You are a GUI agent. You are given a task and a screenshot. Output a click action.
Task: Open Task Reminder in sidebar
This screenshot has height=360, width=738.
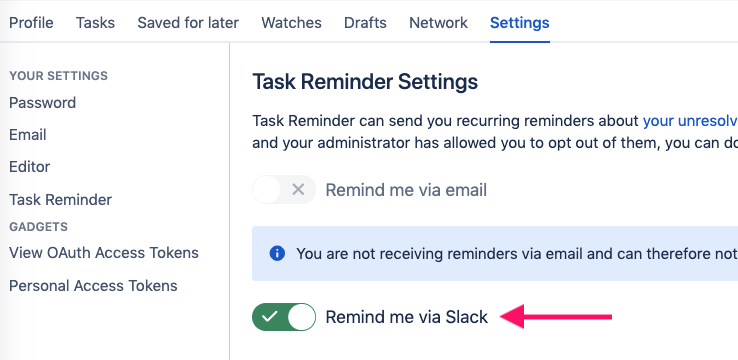pos(61,200)
